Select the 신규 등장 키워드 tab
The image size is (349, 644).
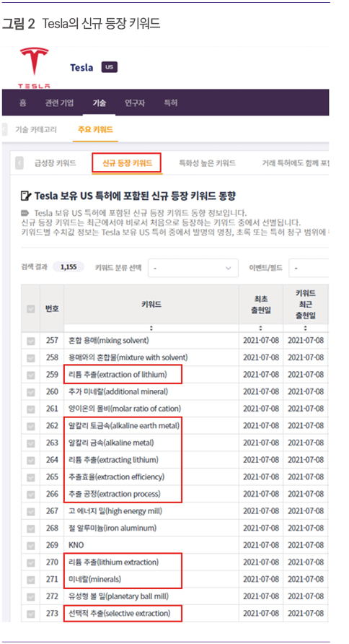pos(127,163)
